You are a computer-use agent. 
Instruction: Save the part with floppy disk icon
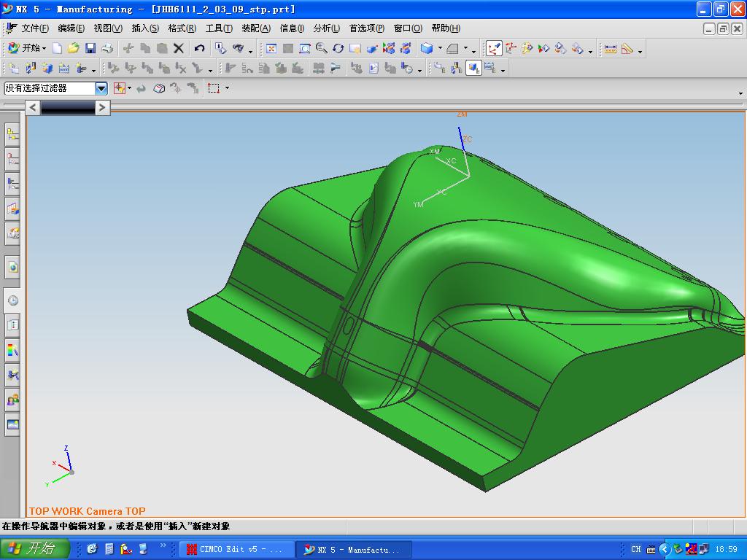(x=90, y=48)
